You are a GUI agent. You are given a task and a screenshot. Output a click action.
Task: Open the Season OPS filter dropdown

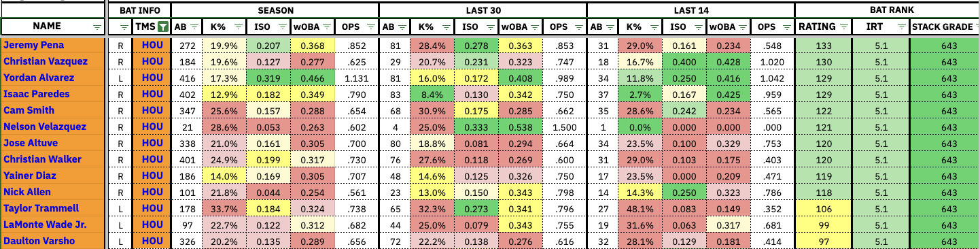point(370,27)
